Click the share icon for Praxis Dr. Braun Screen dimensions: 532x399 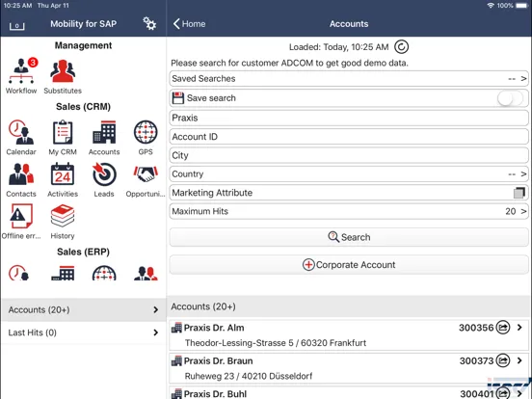(503, 360)
